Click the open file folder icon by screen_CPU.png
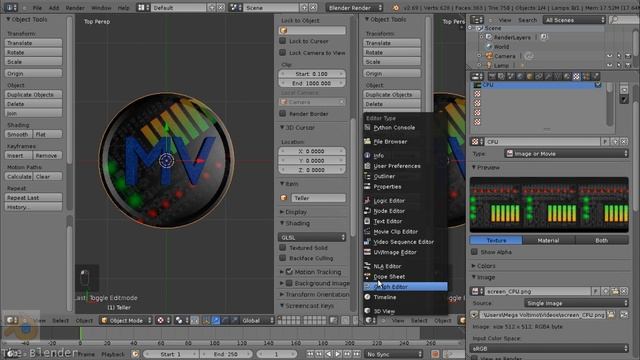Viewport: 640px width, 360px height. click(x=615, y=291)
